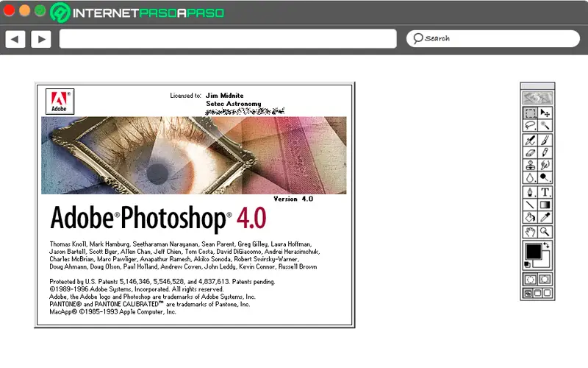Viewport: 588px width, 368px height.
Task: Click credit line starting "Thomas Knoll"
Action: point(181,244)
